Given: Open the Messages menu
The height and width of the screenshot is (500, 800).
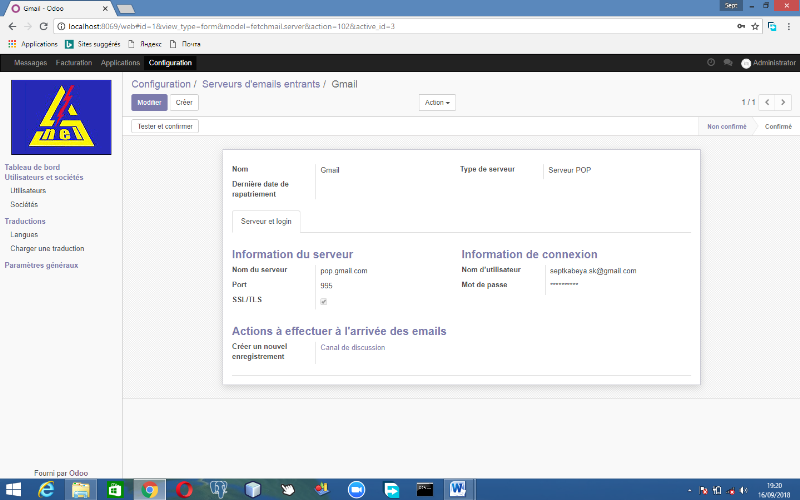Looking at the screenshot, I should pos(30,63).
